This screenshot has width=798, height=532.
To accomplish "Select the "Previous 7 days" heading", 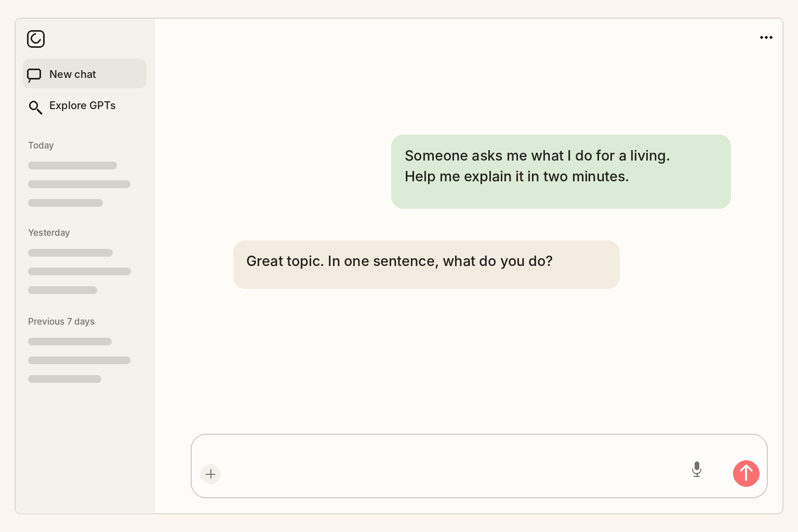I will pos(61,322).
